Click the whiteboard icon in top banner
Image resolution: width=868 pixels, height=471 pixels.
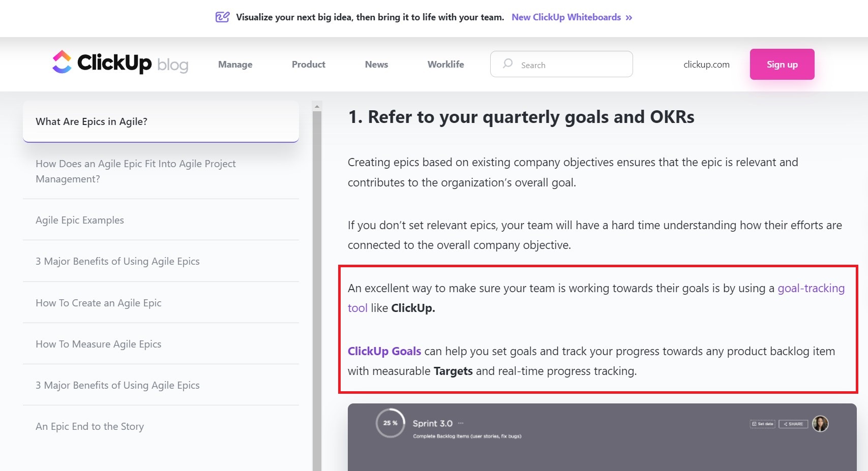click(222, 17)
